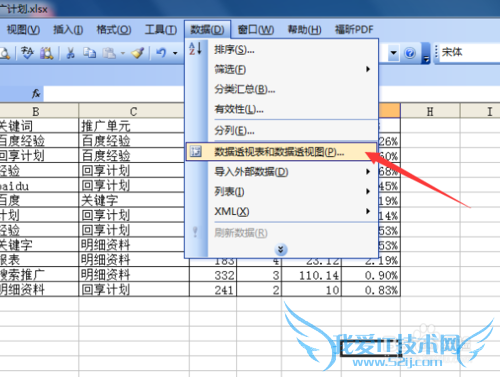Click the 关键词 header cell

(x=39, y=126)
